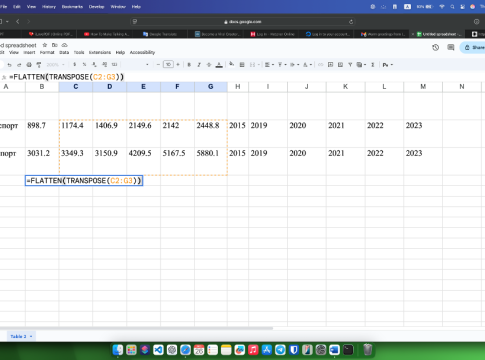Image resolution: width=485 pixels, height=360 pixels.
Task: Open the zoom level dropdown
Action: click(x=55, y=65)
